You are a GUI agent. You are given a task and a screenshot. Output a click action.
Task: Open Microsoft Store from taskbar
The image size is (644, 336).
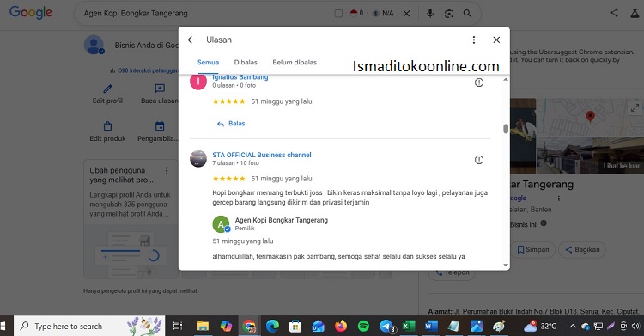click(295, 327)
